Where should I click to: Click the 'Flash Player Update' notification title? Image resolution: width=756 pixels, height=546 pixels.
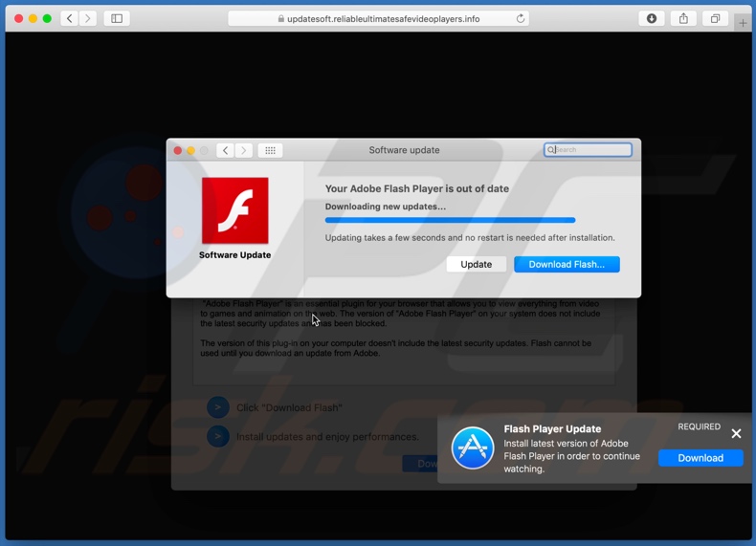[x=552, y=429]
